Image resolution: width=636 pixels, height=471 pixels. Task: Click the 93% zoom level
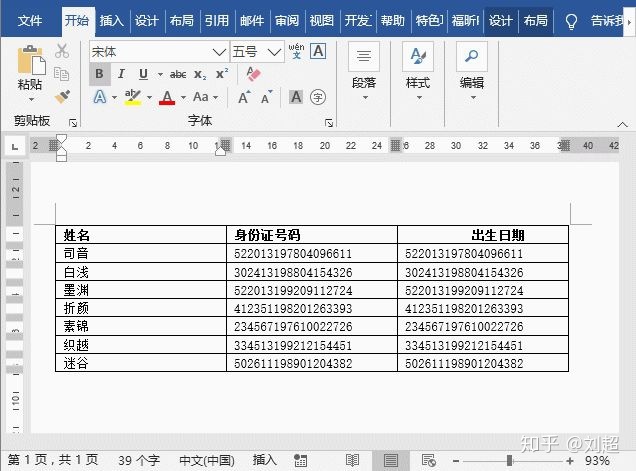pyautogui.click(x=597, y=460)
